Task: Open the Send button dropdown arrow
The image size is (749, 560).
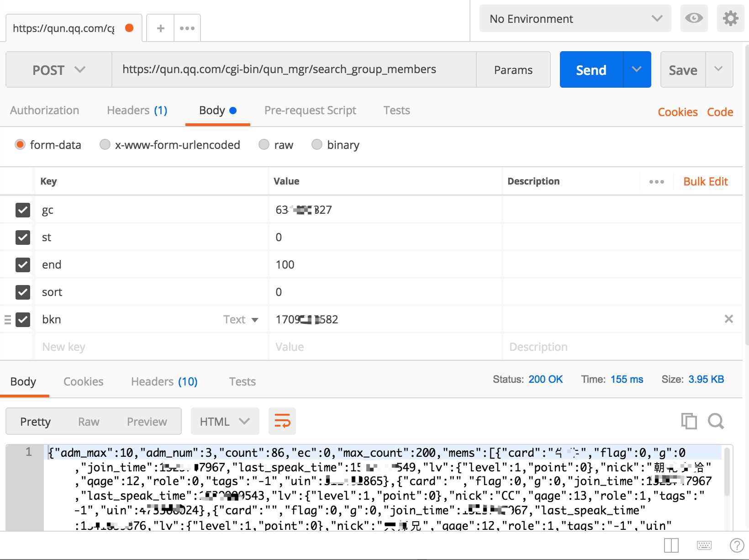Action: tap(637, 69)
